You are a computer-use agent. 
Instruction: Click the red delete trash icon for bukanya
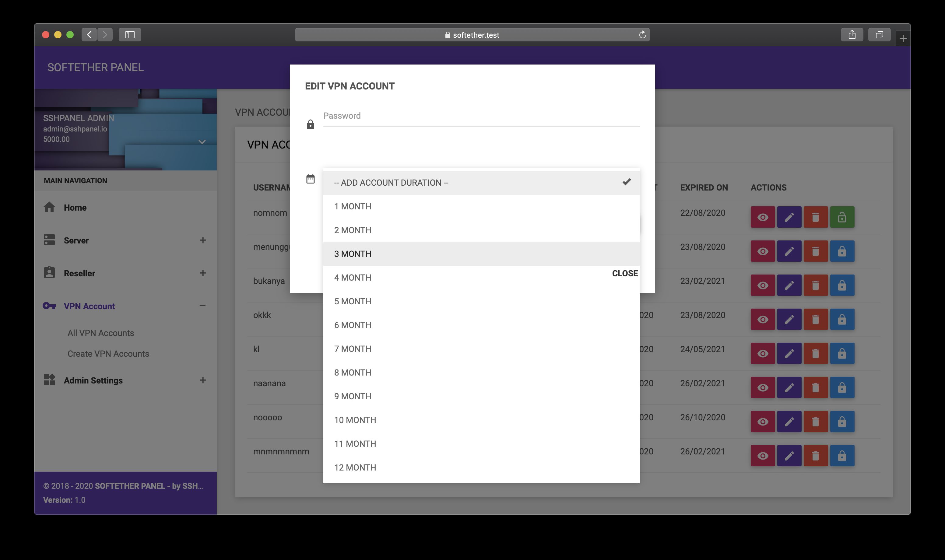(815, 285)
